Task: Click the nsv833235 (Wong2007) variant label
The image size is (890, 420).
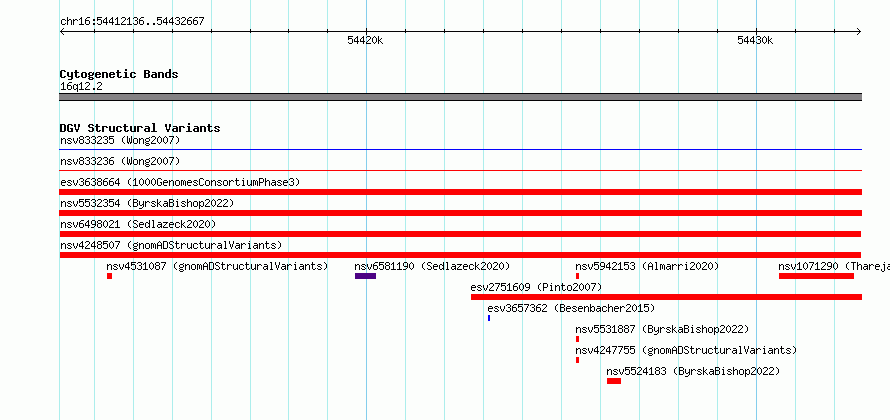Action: click(x=120, y=140)
